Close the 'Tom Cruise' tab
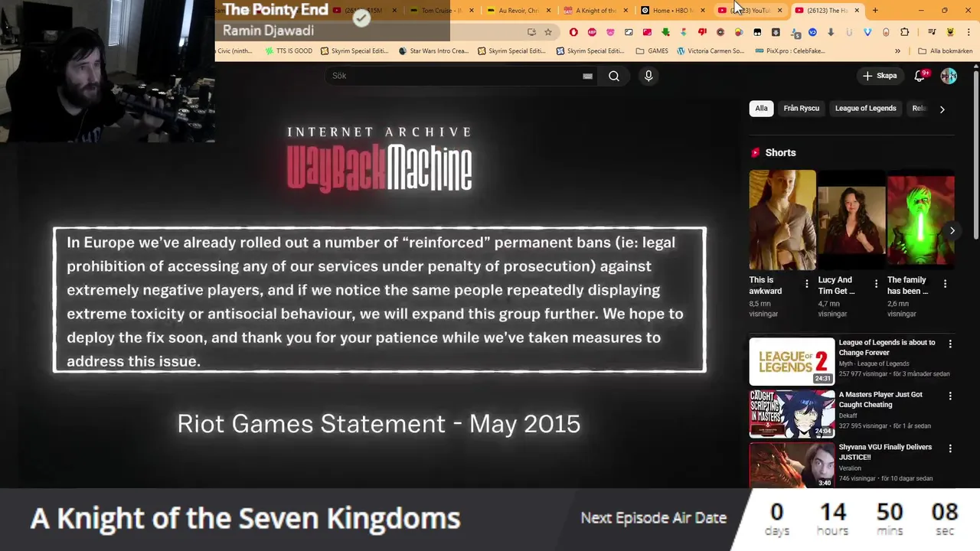Viewport: 980px width, 551px height. [472, 10]
